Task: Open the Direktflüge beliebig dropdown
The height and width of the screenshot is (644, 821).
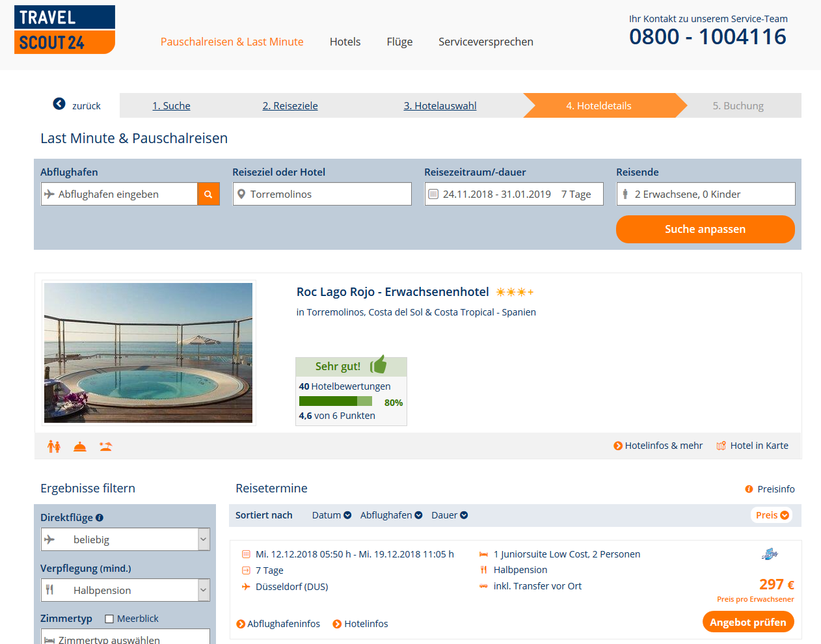Action: pos(126,539)
